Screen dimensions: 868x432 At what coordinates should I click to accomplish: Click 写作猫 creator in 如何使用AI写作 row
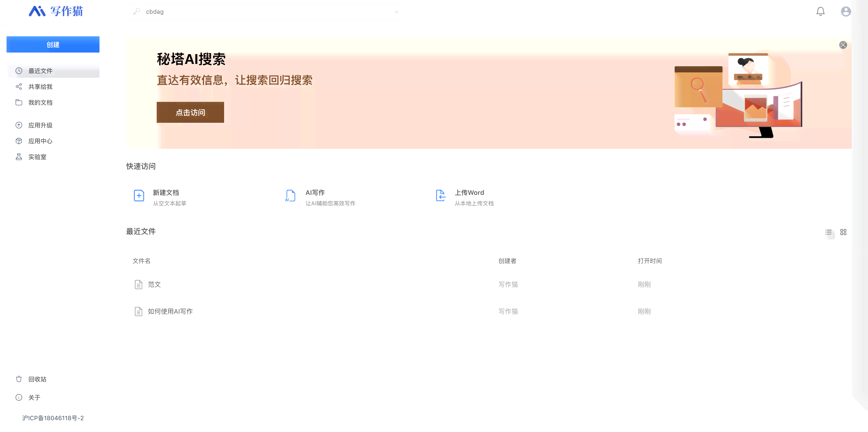[508, 311]
